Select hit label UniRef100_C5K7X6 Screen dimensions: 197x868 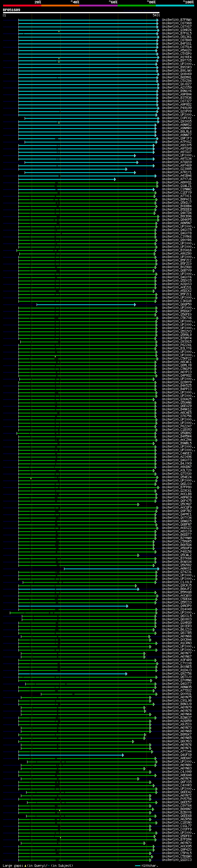(x=177, y=318)
